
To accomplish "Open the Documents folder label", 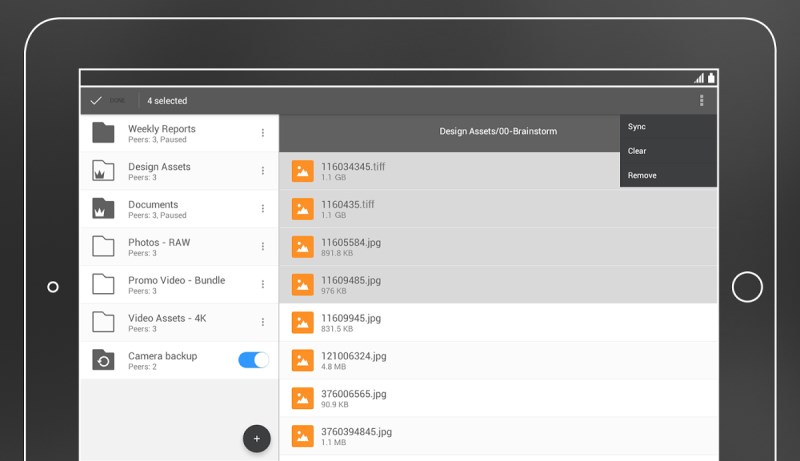I will 153,204.
